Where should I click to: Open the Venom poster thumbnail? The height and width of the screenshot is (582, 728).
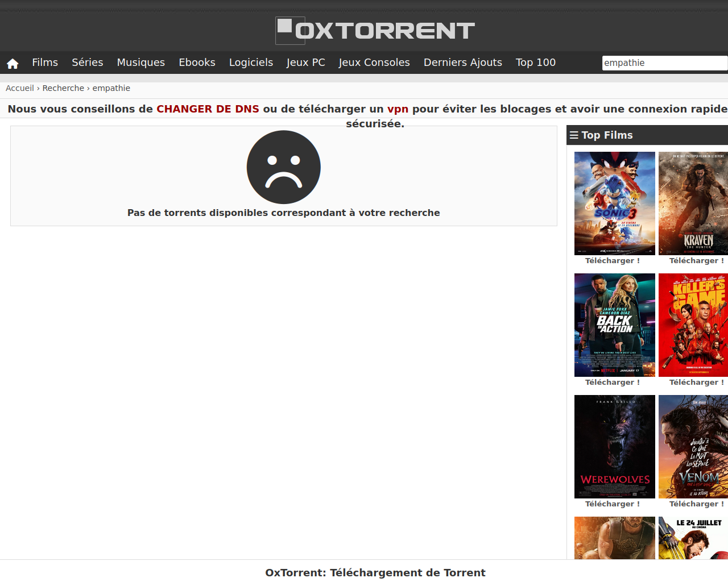693,447
